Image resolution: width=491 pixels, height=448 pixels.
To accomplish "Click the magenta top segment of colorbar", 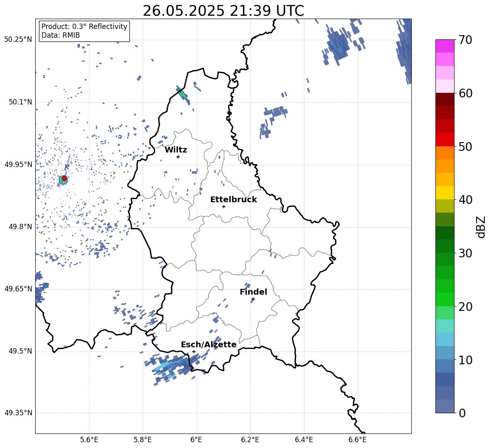I will point(445,46).
